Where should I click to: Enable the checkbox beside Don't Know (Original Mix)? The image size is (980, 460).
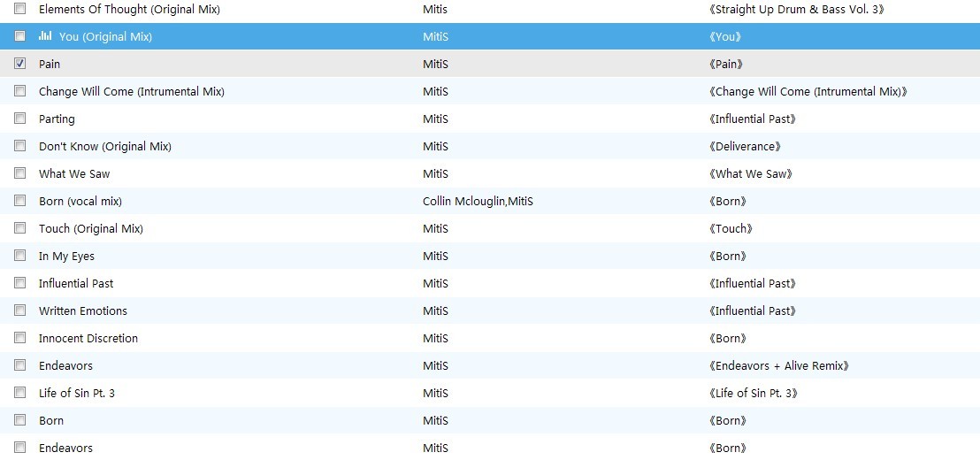point(20,146)
